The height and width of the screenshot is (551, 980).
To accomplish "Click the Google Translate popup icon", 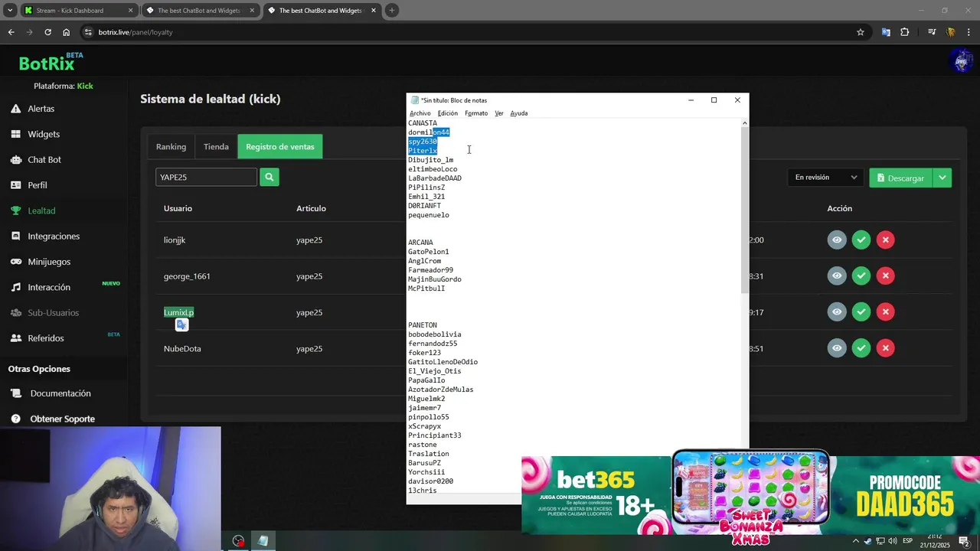I will pyautogui.click(x=181, y=325).
